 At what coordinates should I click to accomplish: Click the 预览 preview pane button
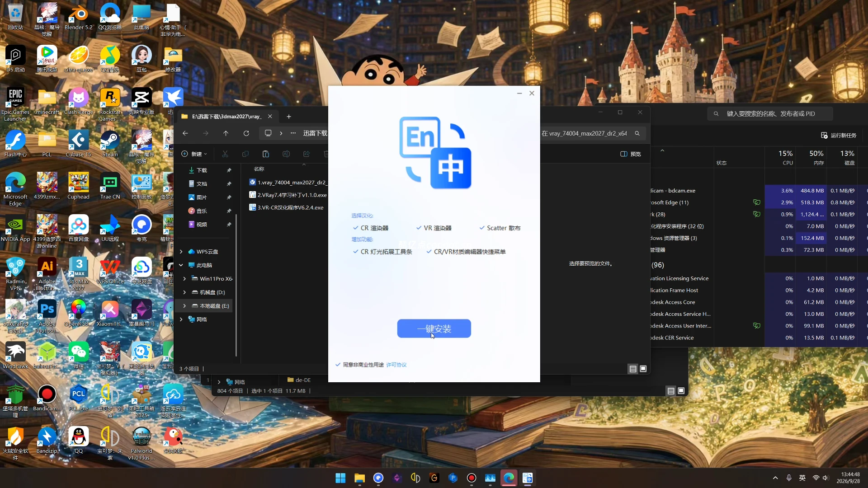click(x=631, y=154)
